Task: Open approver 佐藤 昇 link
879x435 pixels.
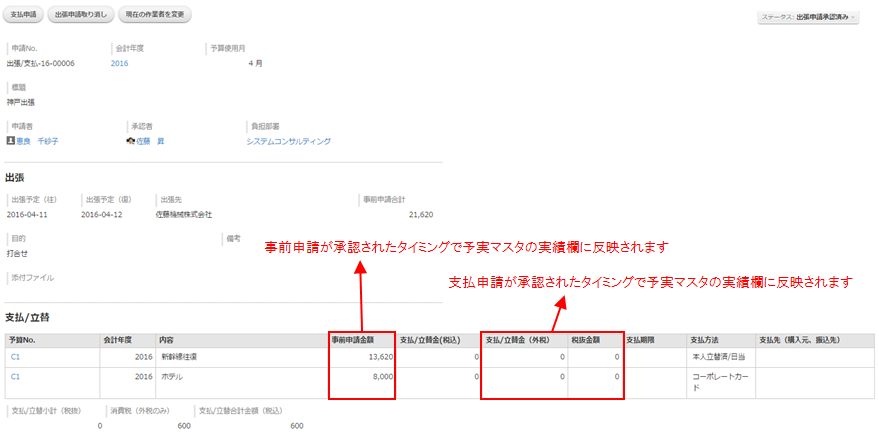Action: 150,141
